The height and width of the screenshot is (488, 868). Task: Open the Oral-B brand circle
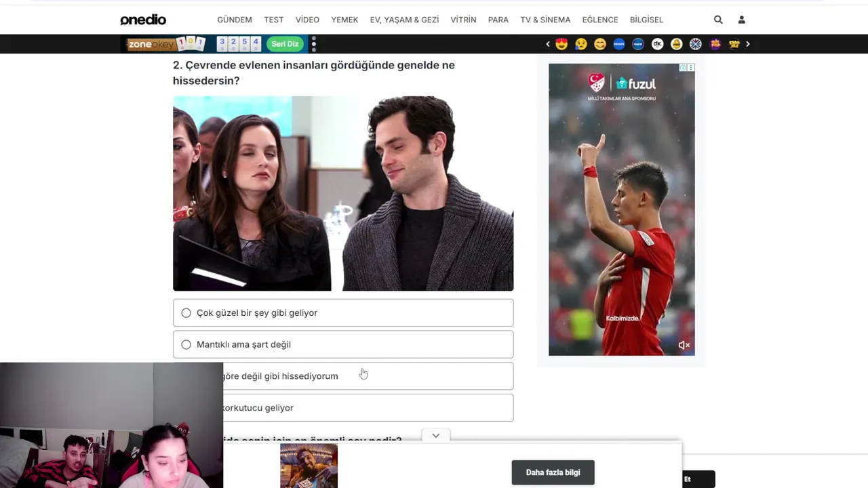click(x=637, y=44)
